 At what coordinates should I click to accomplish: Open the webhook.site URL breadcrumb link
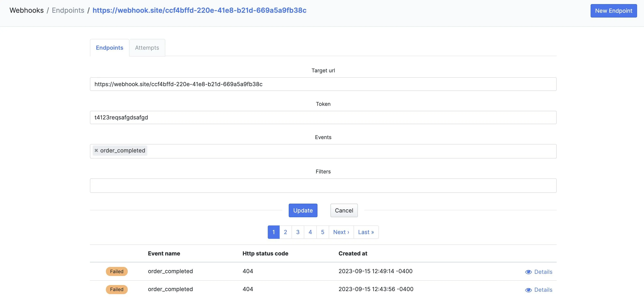199,10
